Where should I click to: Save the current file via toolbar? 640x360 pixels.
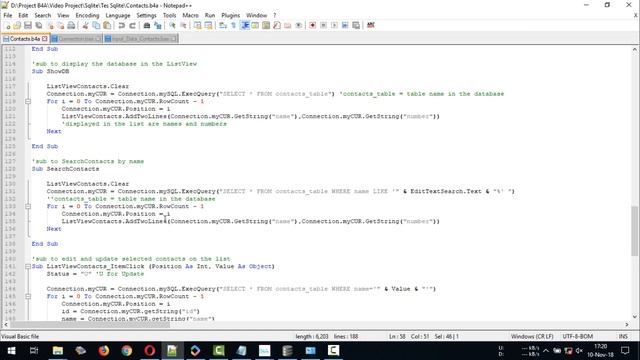coord(28,25)
